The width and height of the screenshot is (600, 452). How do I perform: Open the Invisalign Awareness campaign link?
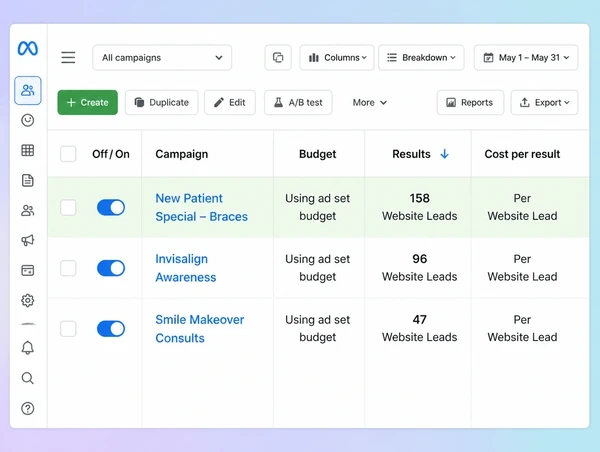click(186, 268)
